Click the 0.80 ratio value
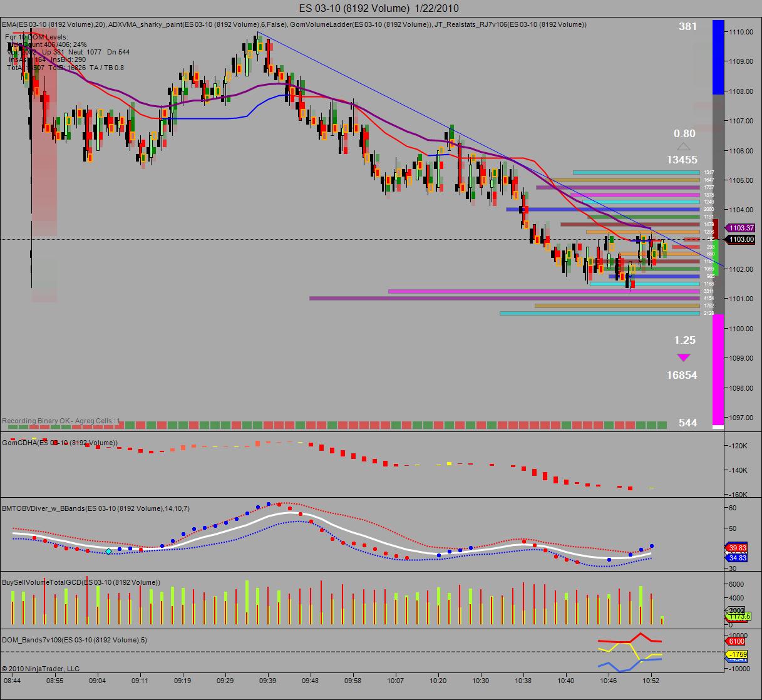 (684, 133)
